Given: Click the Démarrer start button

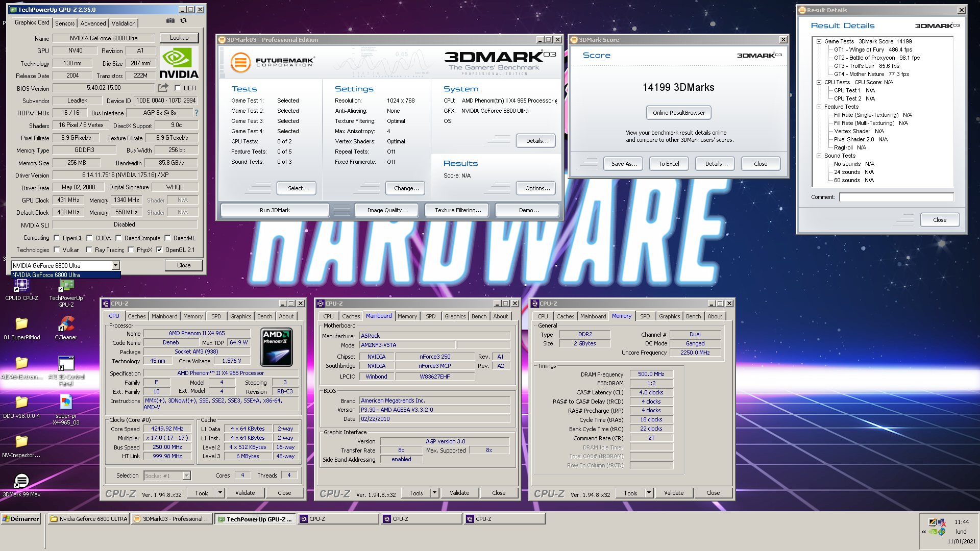Looking at the screenshot, I should tap(21, 519).
